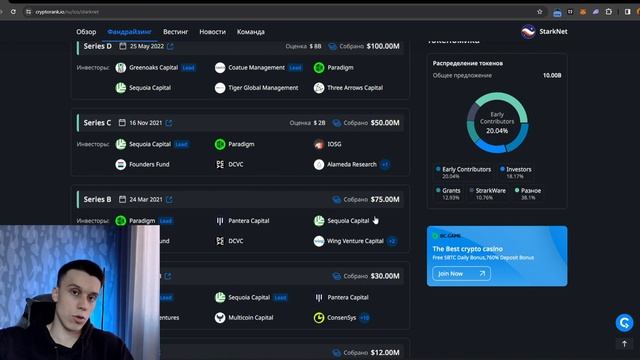The height and width of the screenshot is (360, 640).
Task: Click the $100.00M raised amount
Action: [383, 46]
